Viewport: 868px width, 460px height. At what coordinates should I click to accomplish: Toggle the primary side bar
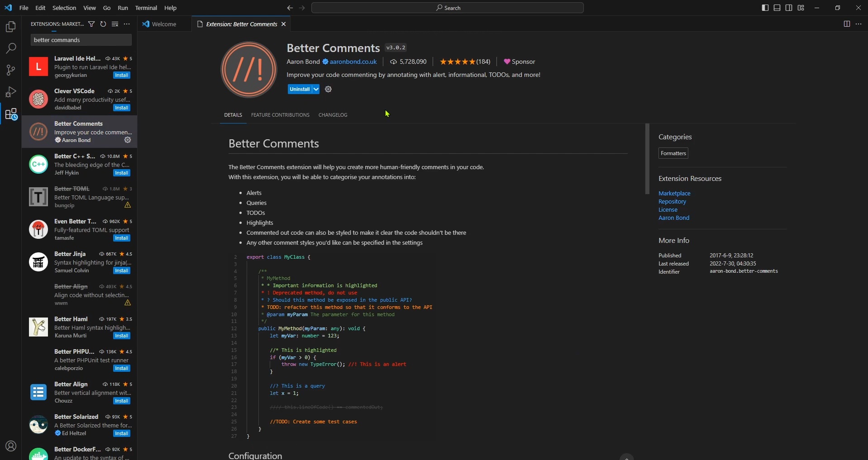(x=765, y=8)
